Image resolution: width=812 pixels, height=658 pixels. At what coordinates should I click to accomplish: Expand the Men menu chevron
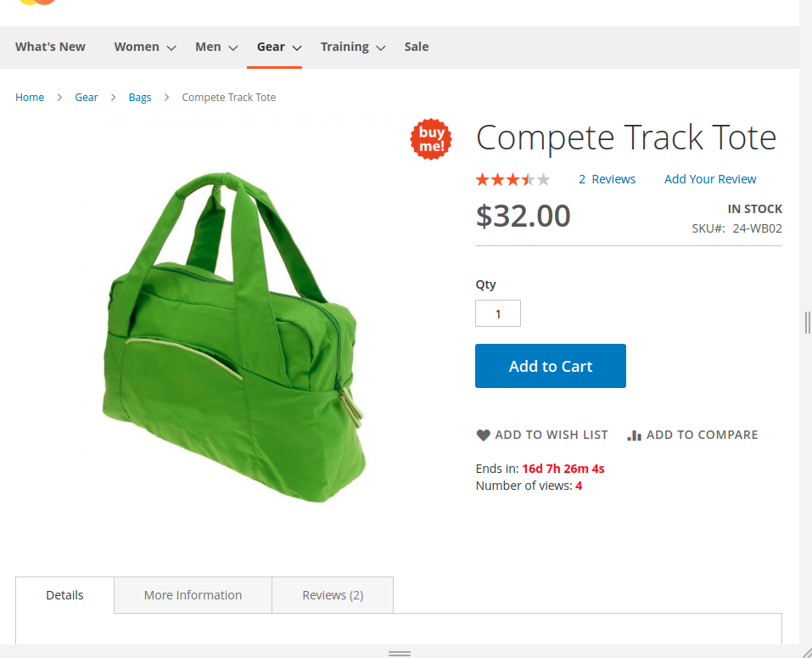click(x=233, y=48)
